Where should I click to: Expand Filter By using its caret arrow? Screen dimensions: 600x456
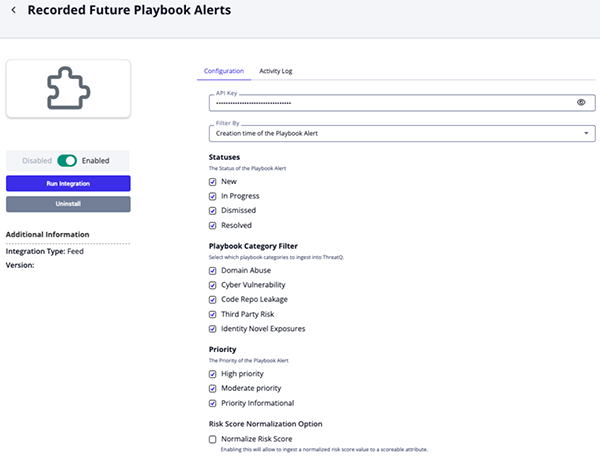click(586, 133)
